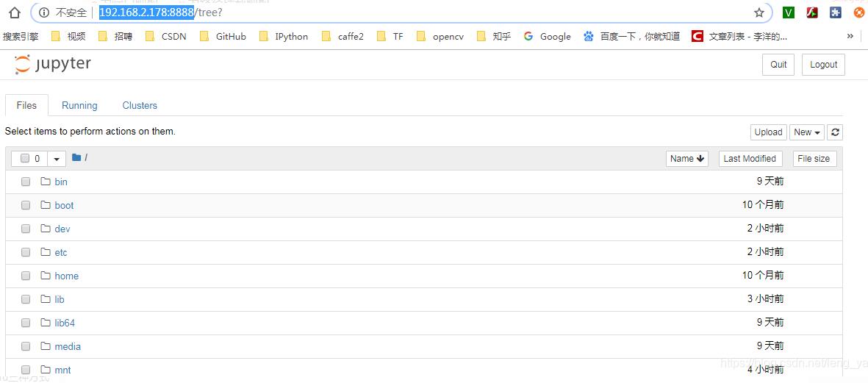The height and width of the screenshot is (383, 868).
Task: Open the Clusters tab
Action: pos(140,105)
